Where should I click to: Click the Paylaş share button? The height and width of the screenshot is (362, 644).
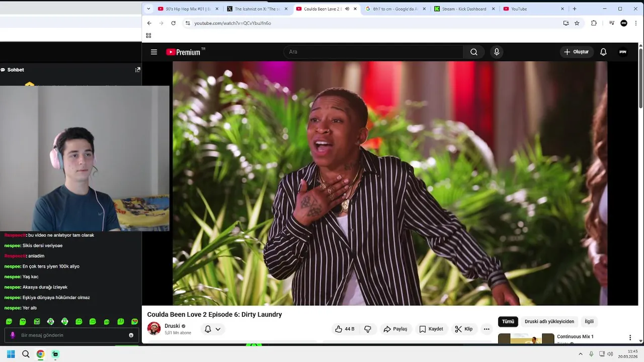click(x=395, y=329)
